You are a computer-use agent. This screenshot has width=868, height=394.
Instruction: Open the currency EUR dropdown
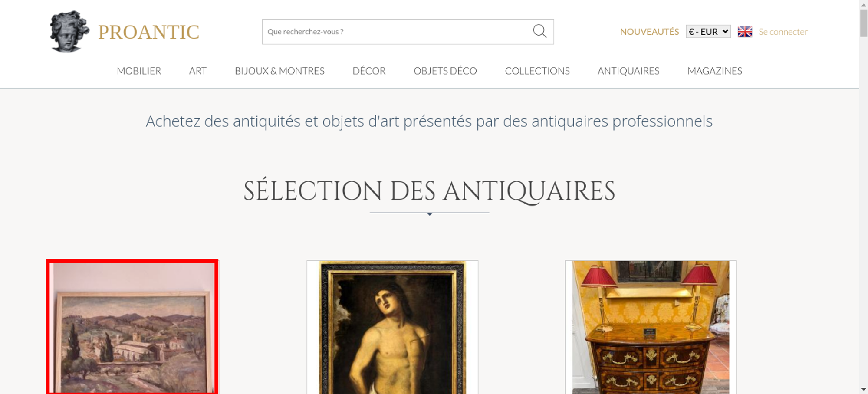(x=708, y=32)
